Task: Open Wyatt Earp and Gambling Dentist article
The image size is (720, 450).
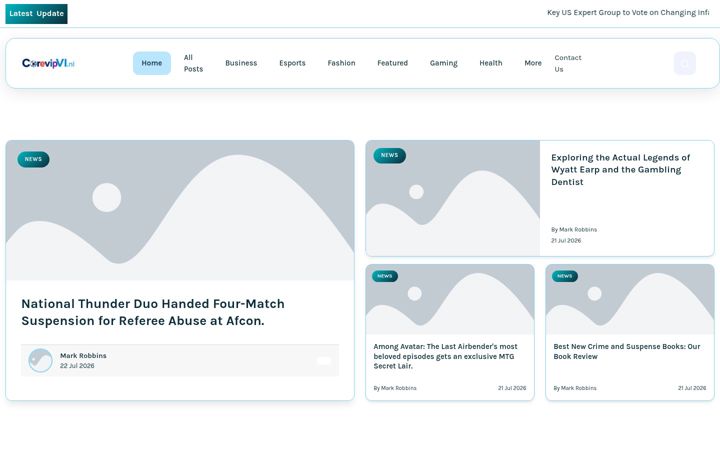Action: (x=620, y=169)
